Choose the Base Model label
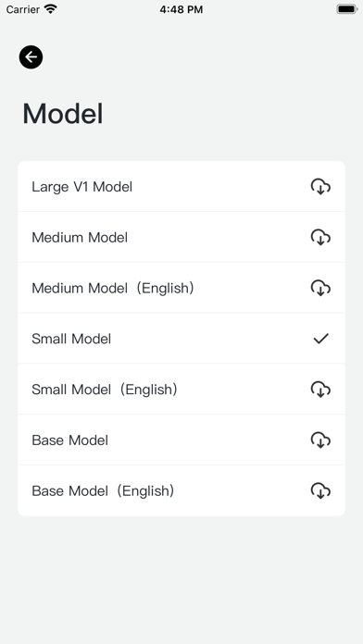The height and width of the screenshot is (644, 363). click(x=69, y=440)
